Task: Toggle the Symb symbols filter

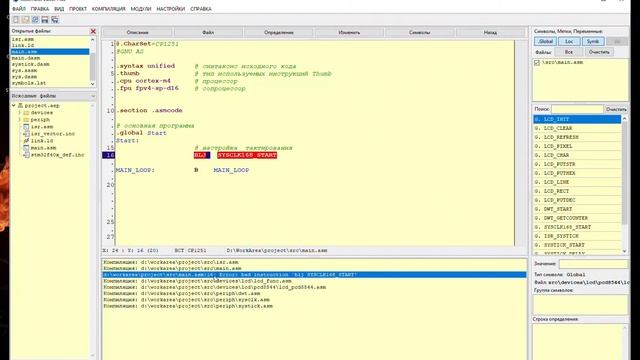Action: 593,41
